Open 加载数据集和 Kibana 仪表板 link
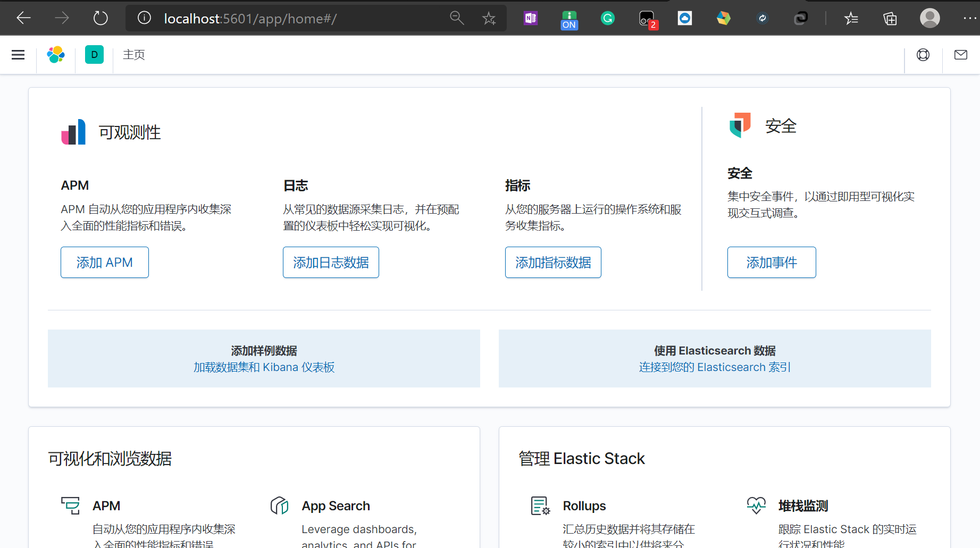 tap(264, 367)
